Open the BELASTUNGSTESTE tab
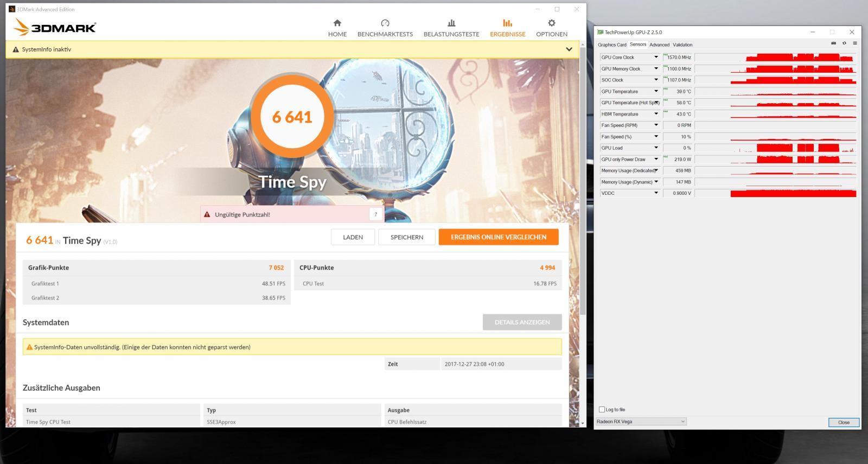The height and width of the screenshot is (464, 868). (x=451, y=28)
